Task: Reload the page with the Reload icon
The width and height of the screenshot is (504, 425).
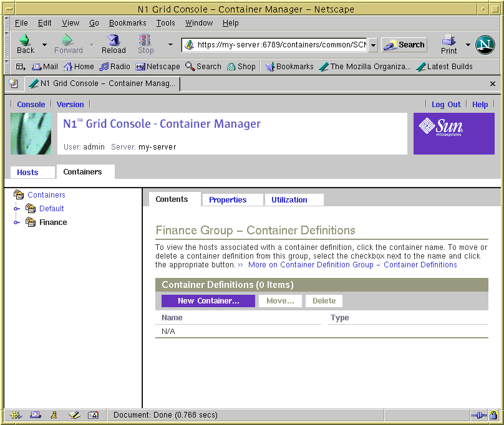Action: tap(114, 44)
